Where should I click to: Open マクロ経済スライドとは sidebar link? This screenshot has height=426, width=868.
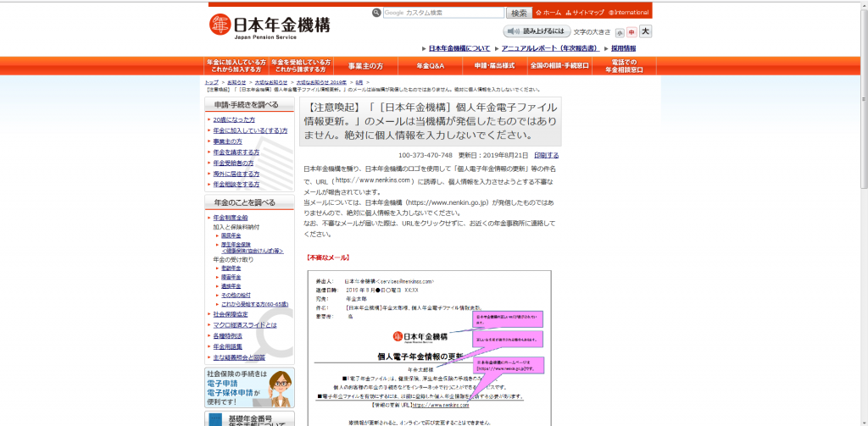pyautogui.click(x=245, y=325)
